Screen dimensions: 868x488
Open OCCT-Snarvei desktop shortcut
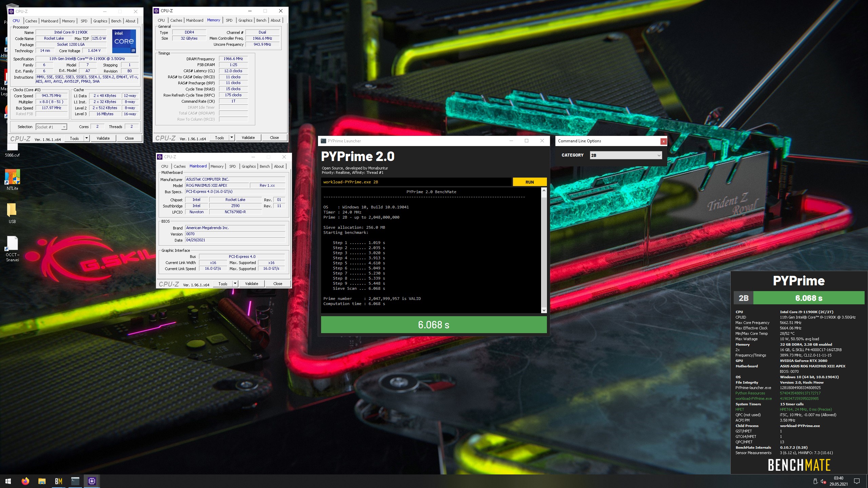pos(12,249)
